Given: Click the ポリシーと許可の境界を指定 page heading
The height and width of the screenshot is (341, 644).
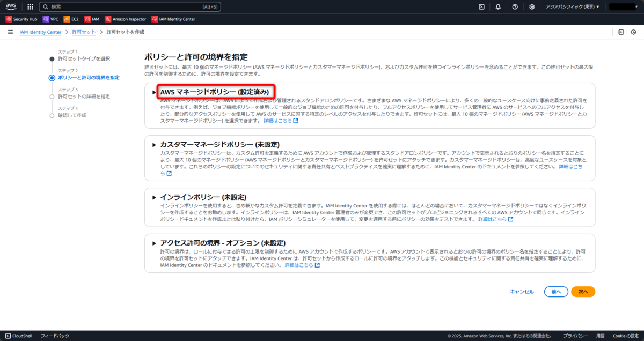Looking at the screenshot, I should click(x=196, y=57).
